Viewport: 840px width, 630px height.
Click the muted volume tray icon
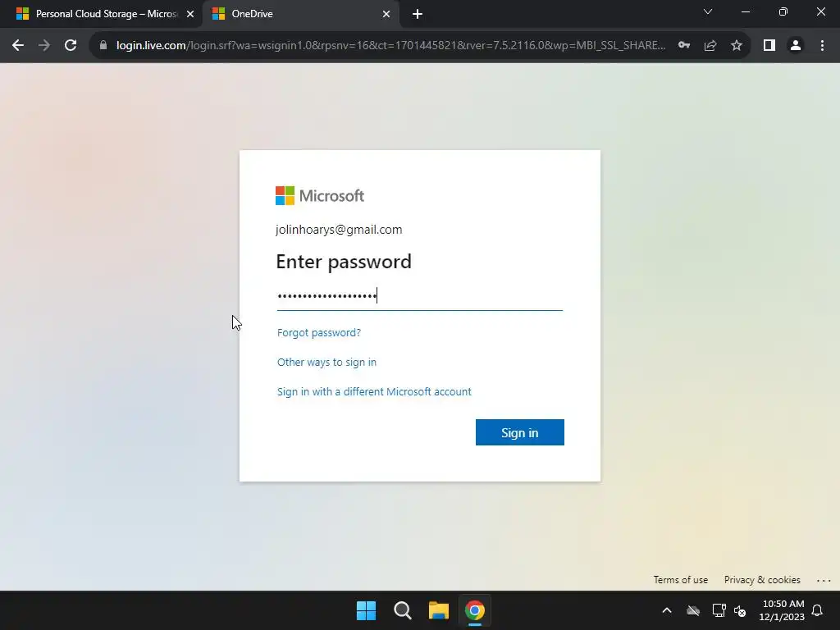pos(740,610)
